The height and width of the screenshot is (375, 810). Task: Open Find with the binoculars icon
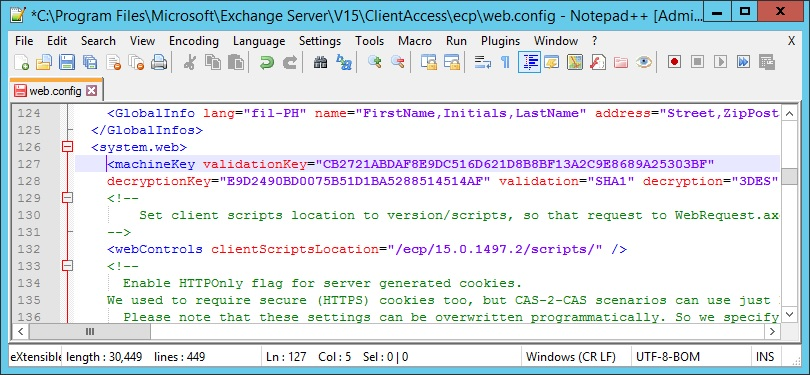pos(321,62)
